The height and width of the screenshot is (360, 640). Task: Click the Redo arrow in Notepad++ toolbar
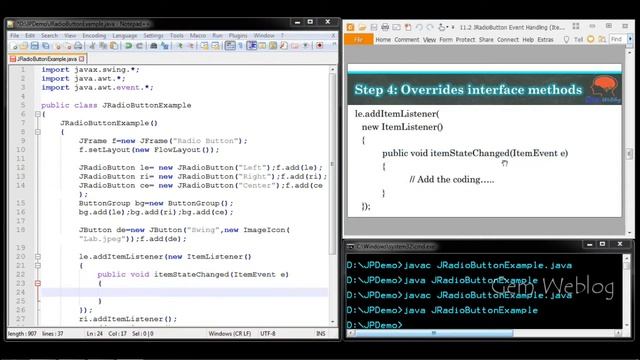click(x=140, y=46)
